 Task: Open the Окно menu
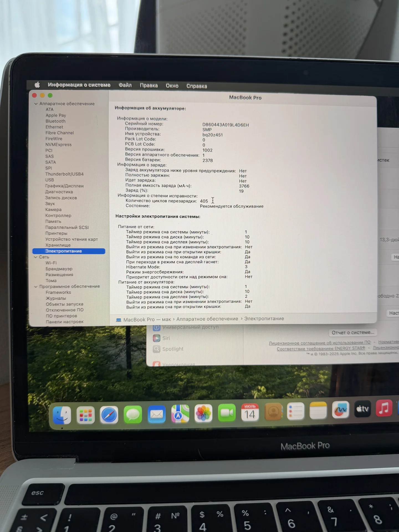coord(172,86)
